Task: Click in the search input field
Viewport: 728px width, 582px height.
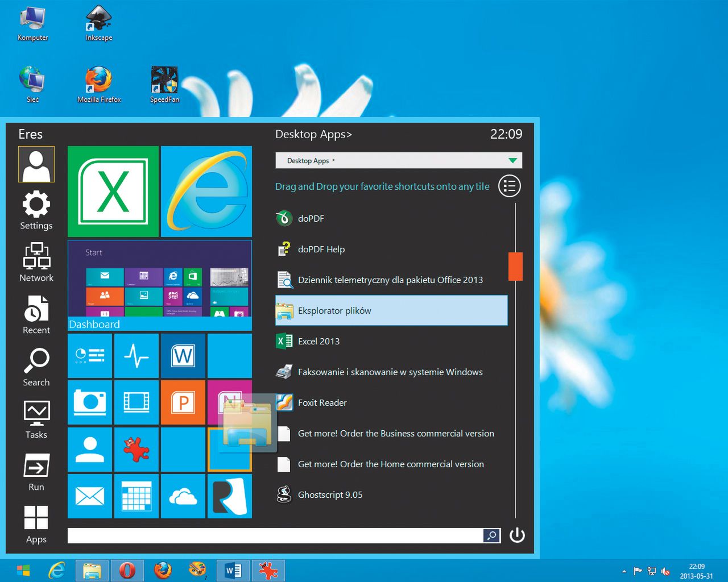Action: (x=275, y=535)
